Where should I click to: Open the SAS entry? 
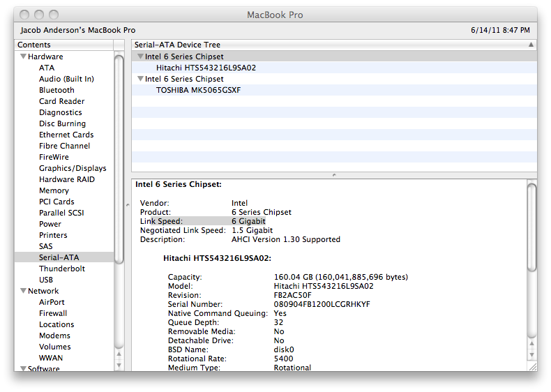[x=45, y=246]
